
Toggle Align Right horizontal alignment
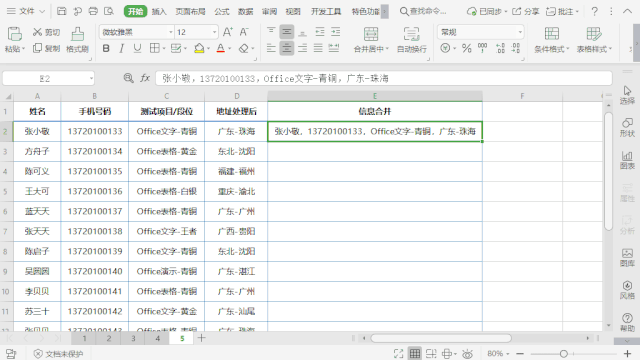pos(302,48)
